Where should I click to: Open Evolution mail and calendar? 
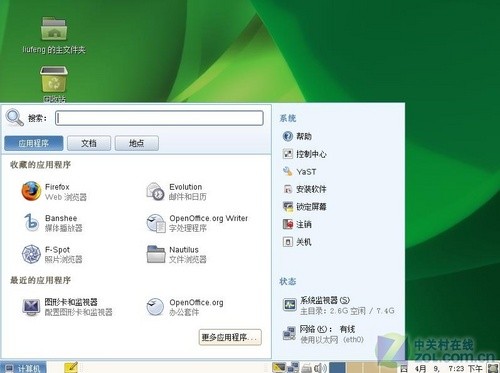177,192
